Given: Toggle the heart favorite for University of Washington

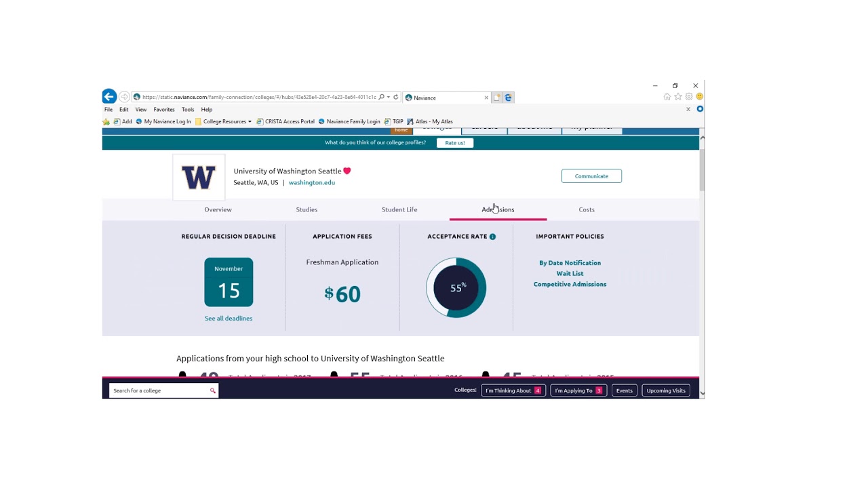Looking at the screenshot, I should (x=347, y=171).
